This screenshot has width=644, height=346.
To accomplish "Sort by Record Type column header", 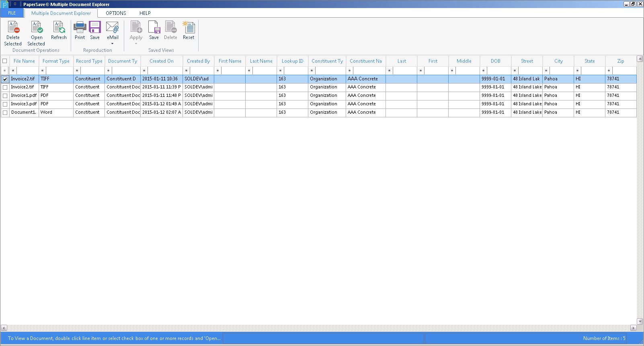I will pos(89,61).
